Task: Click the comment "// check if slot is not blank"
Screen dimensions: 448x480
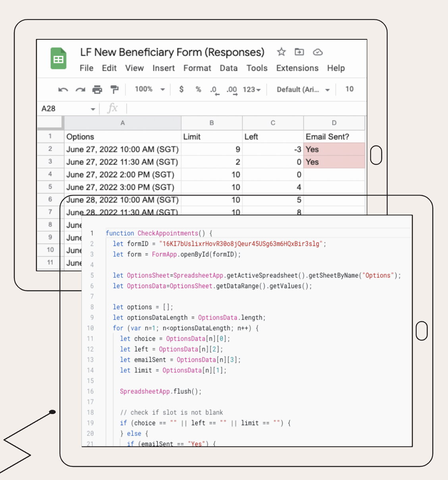Action: coord(172,412)
